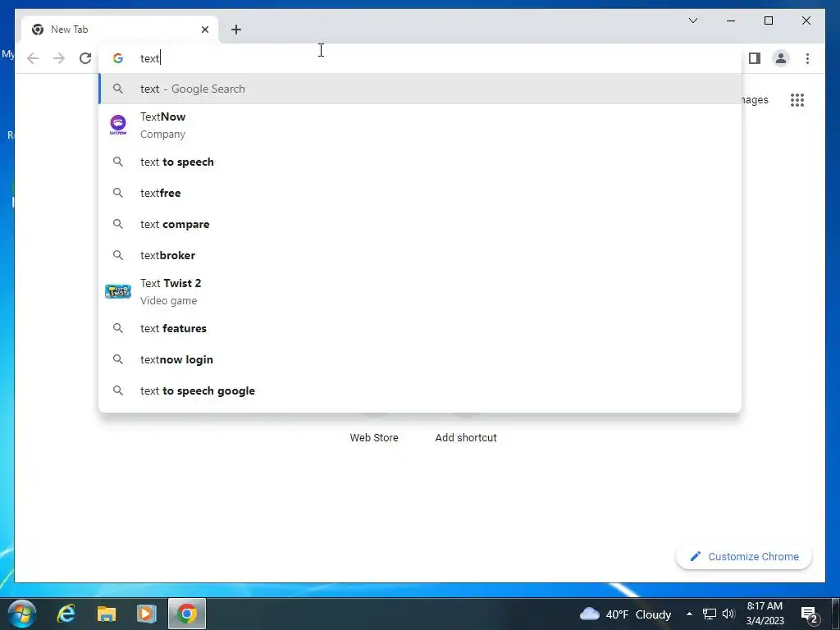Image resolution: width=840 pixels, height=630 pixels.
Task: Select the 'textbroker' suggestion
Action: [x=421, y=255]
